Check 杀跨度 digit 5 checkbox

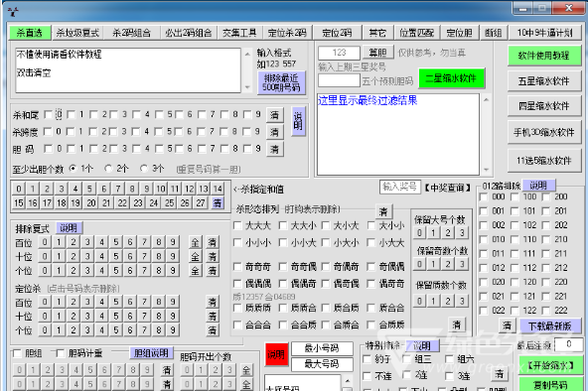coord(159,131)
